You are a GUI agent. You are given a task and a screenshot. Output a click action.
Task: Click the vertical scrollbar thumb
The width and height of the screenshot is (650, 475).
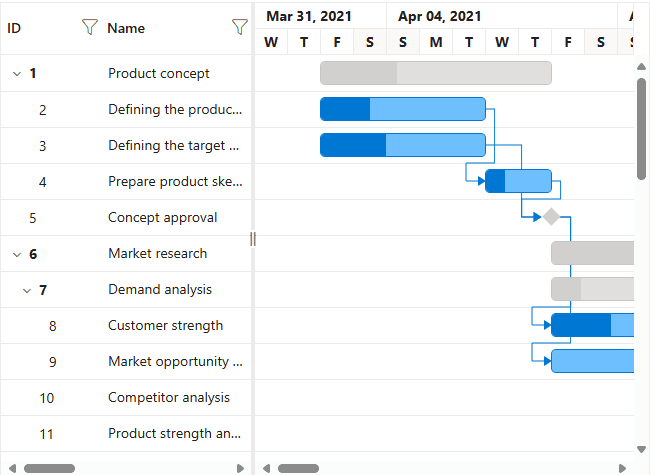(x=642, y=128)
